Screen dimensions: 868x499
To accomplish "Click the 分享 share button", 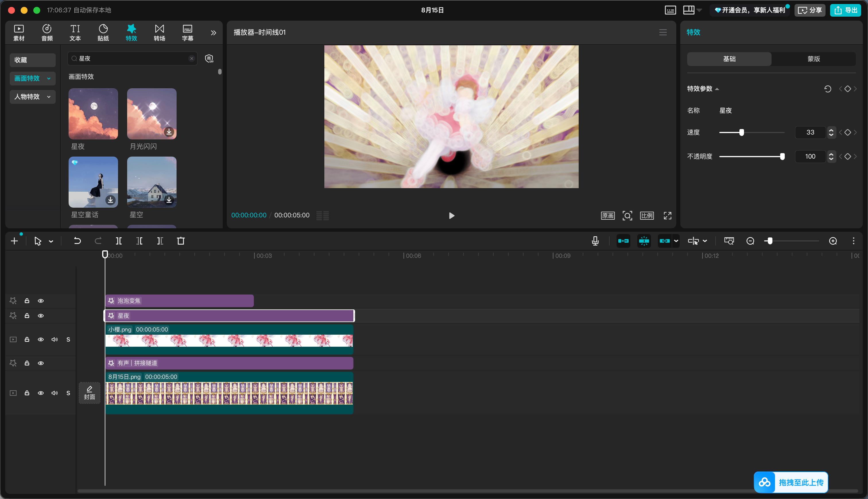I will tap(810, 10).
